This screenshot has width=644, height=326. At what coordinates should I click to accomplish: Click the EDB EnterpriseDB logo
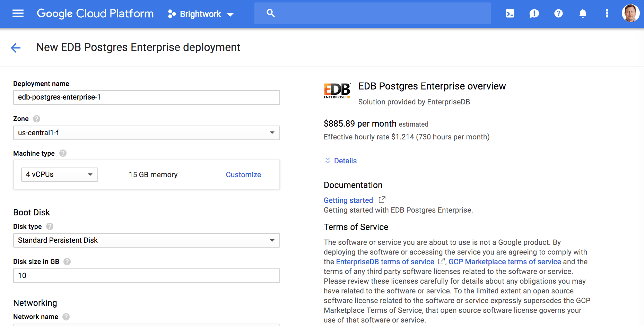[x=337, y=91]
